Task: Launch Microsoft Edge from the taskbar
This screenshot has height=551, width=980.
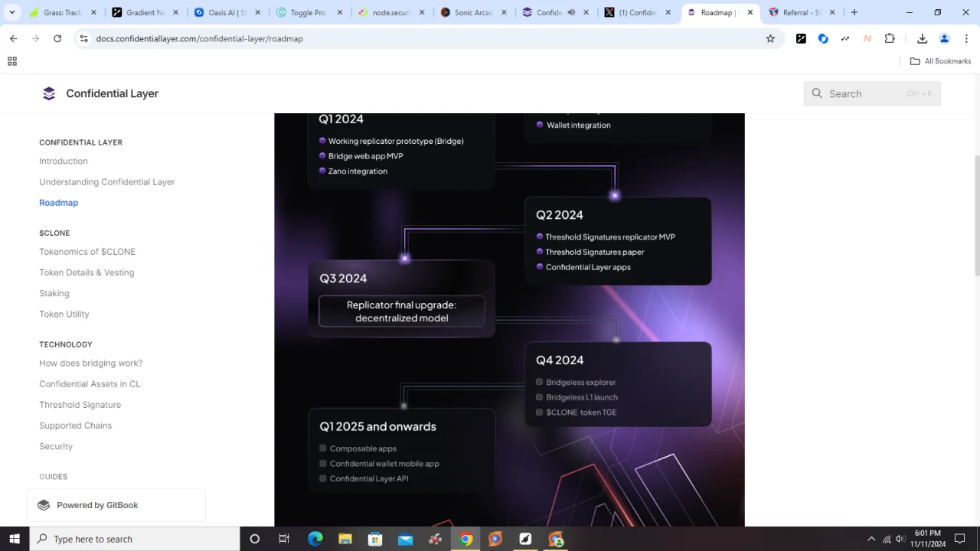Action: [x=315, y=539]
